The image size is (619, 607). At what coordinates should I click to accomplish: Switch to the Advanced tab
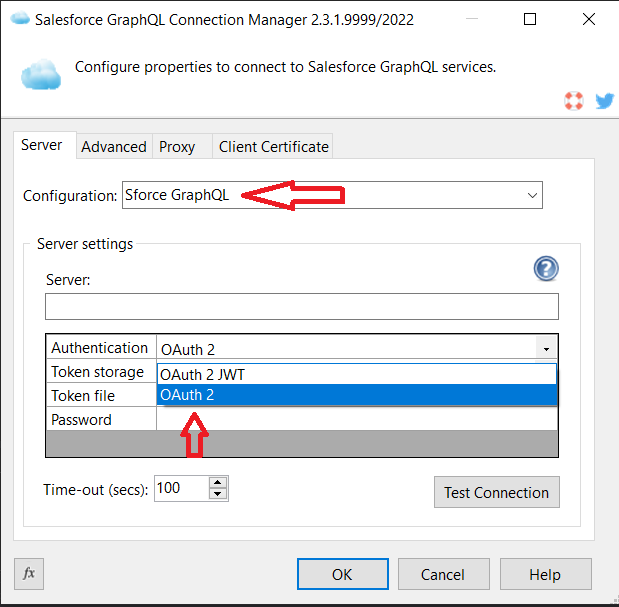pos(114,146)
